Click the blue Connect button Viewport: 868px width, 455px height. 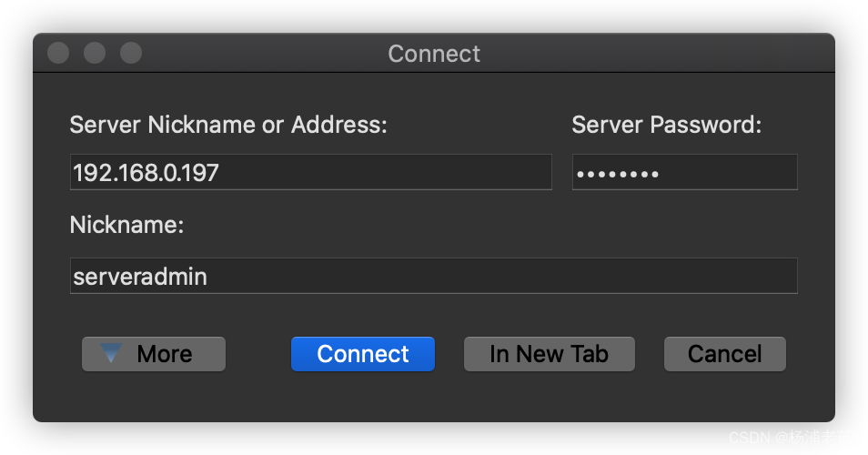362,354
